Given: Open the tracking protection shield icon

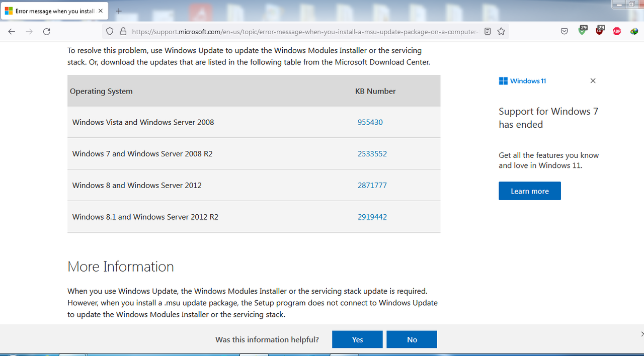Looking at the screenshot, I should click(x=110, y=31).
